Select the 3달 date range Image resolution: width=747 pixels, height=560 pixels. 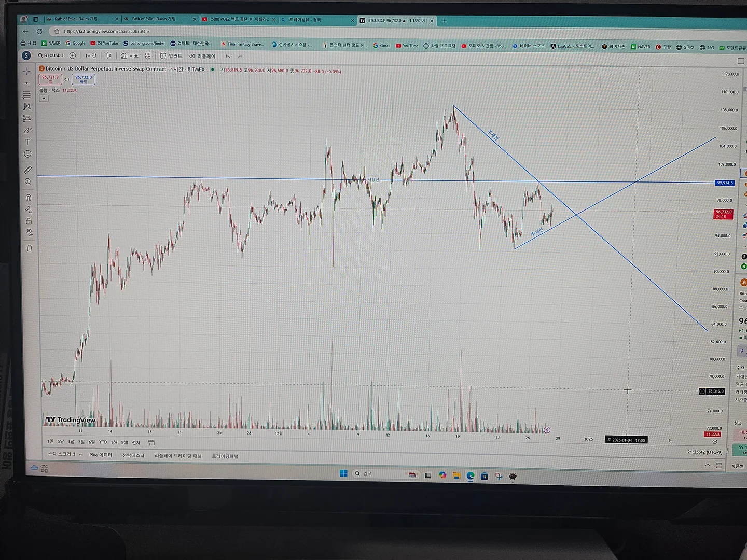pos(81,442)
